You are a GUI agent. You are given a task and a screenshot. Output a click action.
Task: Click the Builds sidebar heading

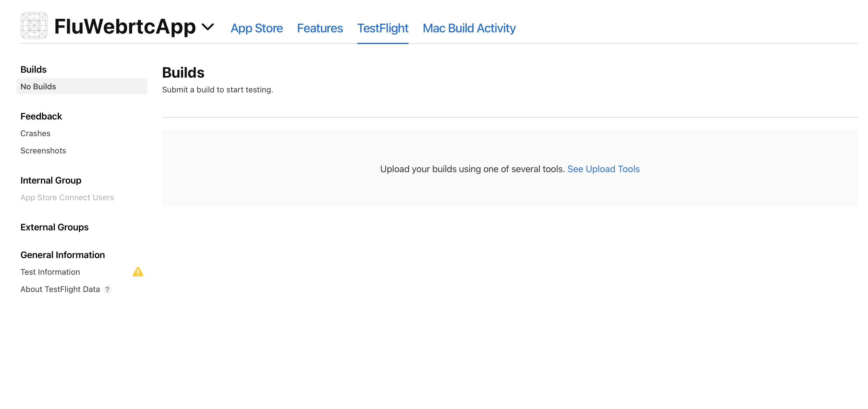point(33,69)
